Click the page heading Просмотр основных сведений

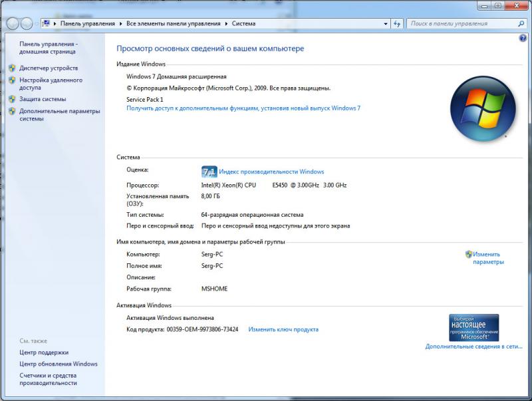[x=210, y=49]
